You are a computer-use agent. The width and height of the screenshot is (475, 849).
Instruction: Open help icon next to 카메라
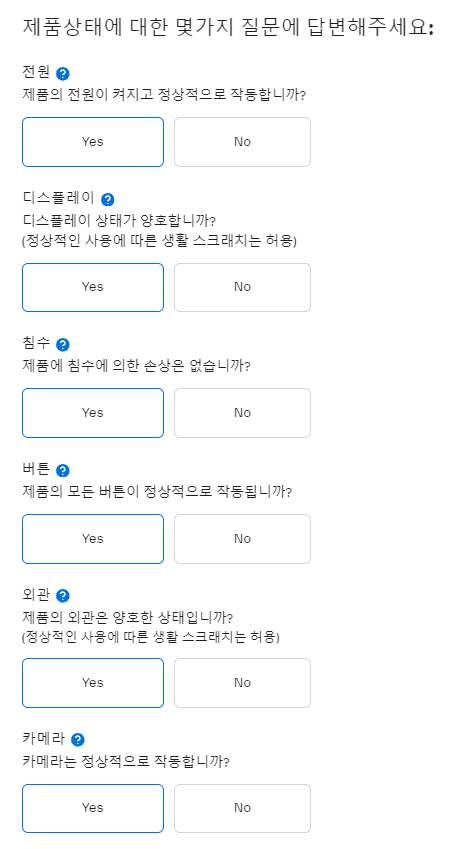click(78, 740)
